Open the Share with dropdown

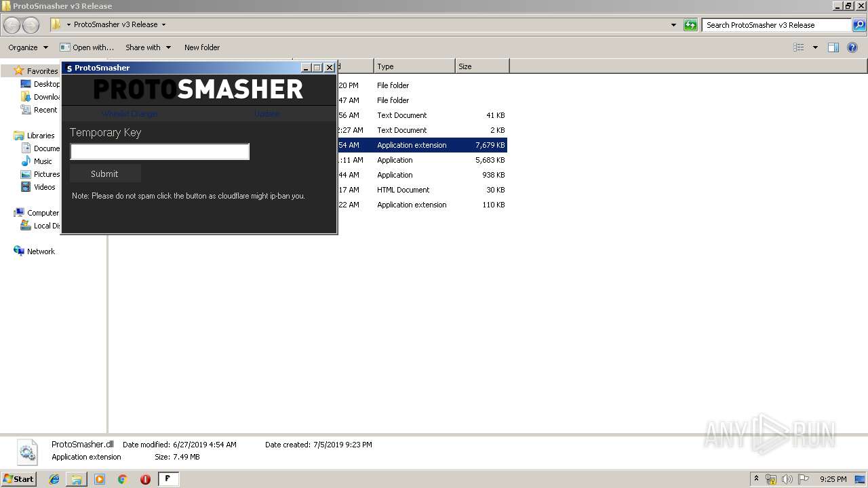point(148,47)
